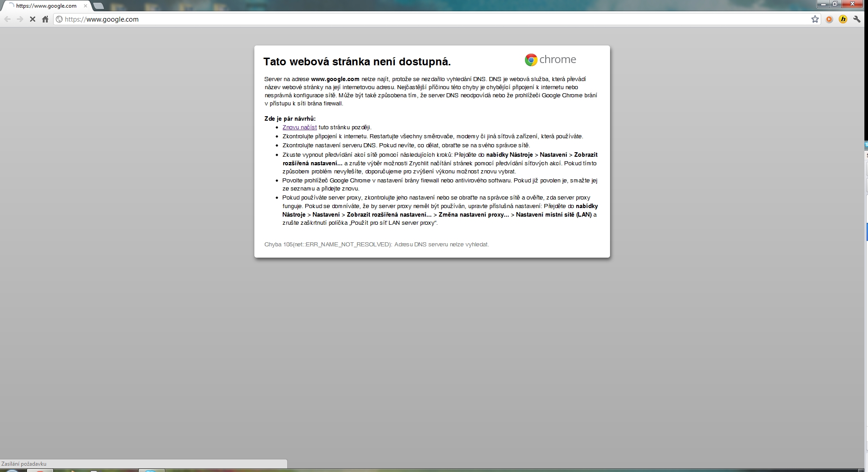The image size is (868, 472).
Task: Open the orange play extension icon
Action: (x=829, y=19)
